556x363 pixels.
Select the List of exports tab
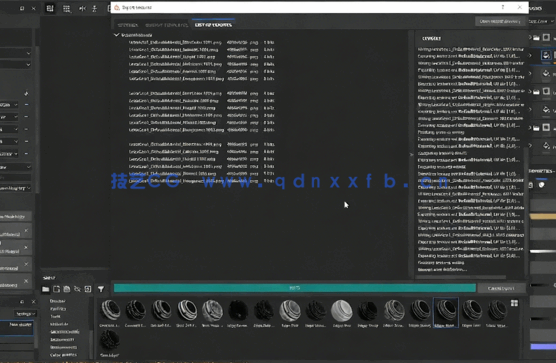pos(213,25)
